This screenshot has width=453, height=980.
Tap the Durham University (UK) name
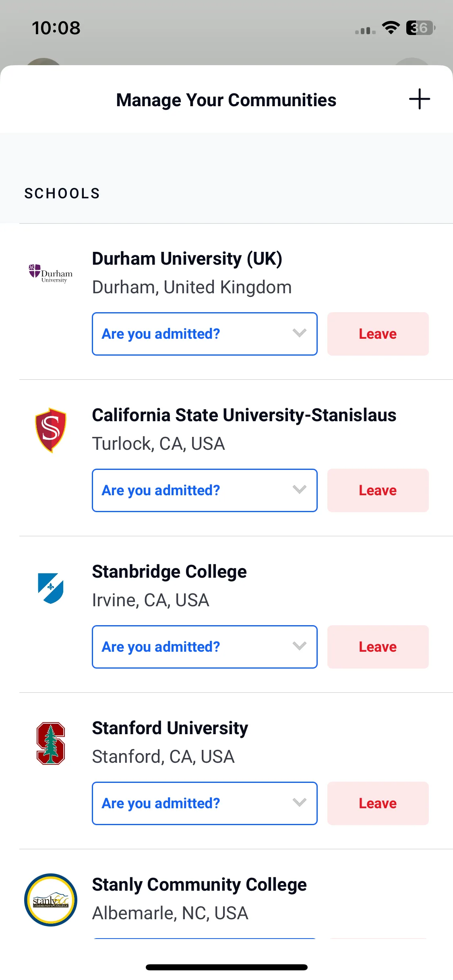pyautogui.click(x=187, y=259)
